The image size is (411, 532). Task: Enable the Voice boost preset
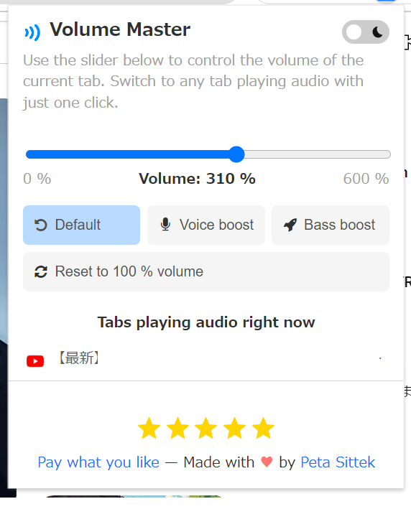(205, 225)
